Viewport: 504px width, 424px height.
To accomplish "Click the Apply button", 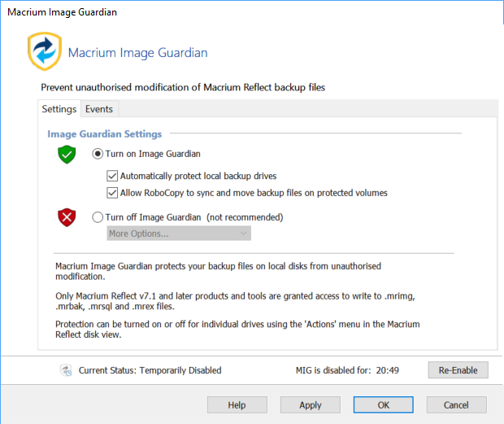I will [x=311, y=405].
